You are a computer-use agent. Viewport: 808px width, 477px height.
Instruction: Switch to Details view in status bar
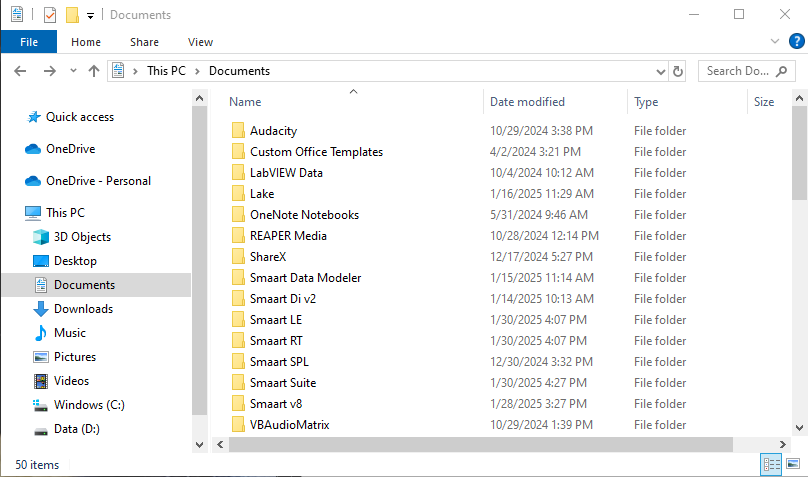(x=771, y=465)
